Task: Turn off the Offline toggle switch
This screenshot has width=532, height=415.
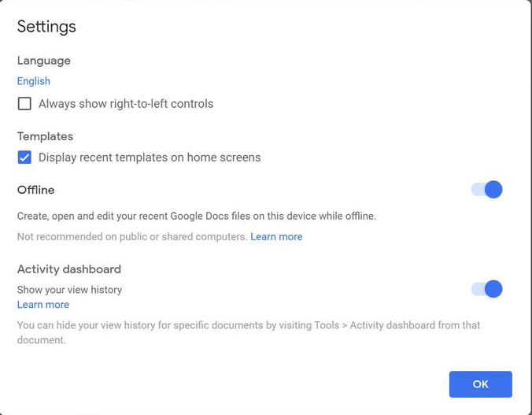Action: 487,190
